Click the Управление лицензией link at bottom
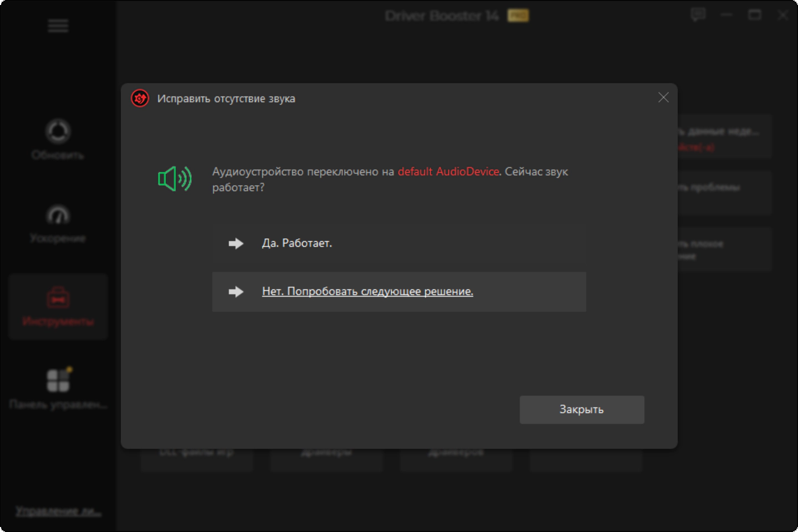The image size is (798, 532). pyautogui.click(x=58, y=511)
